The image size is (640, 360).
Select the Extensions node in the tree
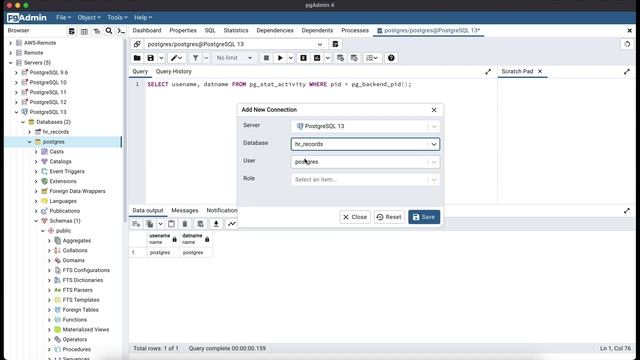(63, 181)
